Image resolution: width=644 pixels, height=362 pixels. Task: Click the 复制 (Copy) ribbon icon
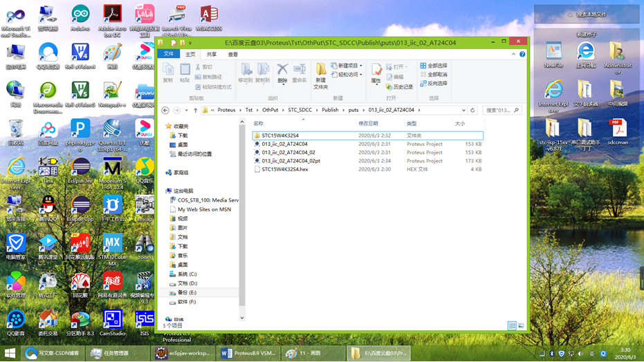pyautogui.click(x=168, y=73)
